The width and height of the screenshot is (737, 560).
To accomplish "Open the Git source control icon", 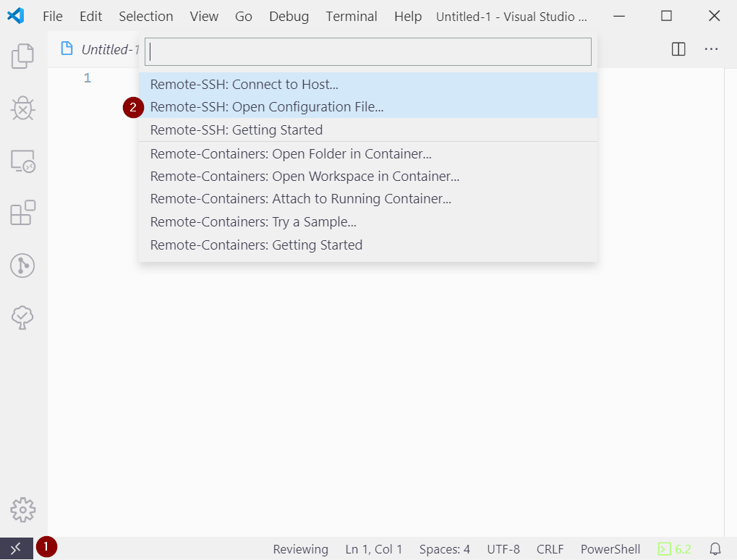I will [x=22, y=266].
